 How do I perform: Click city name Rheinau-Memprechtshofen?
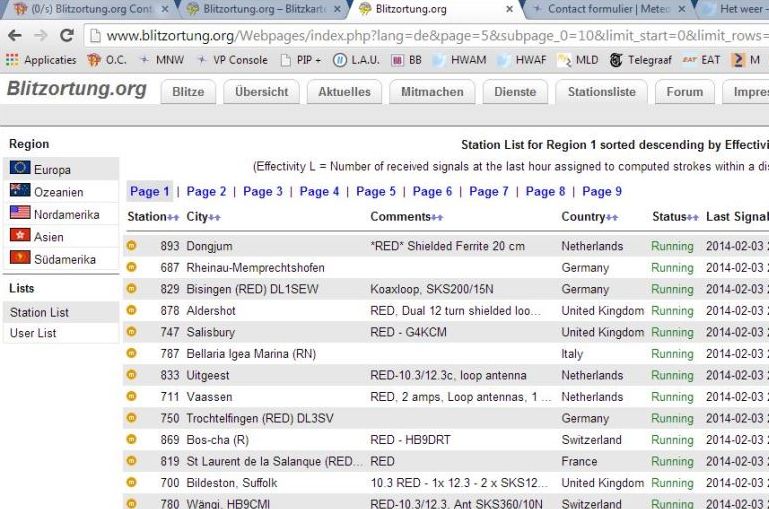coord(255,267)
